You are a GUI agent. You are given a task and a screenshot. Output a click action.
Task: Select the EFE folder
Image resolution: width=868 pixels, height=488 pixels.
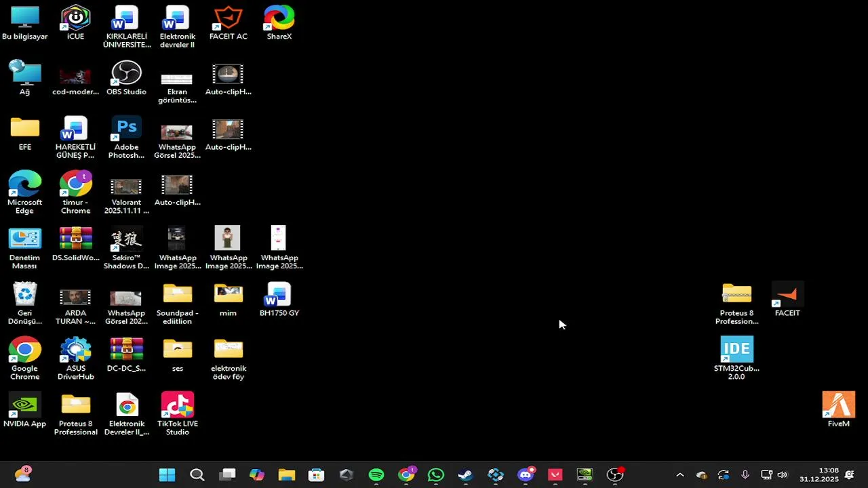pos(25,134)
